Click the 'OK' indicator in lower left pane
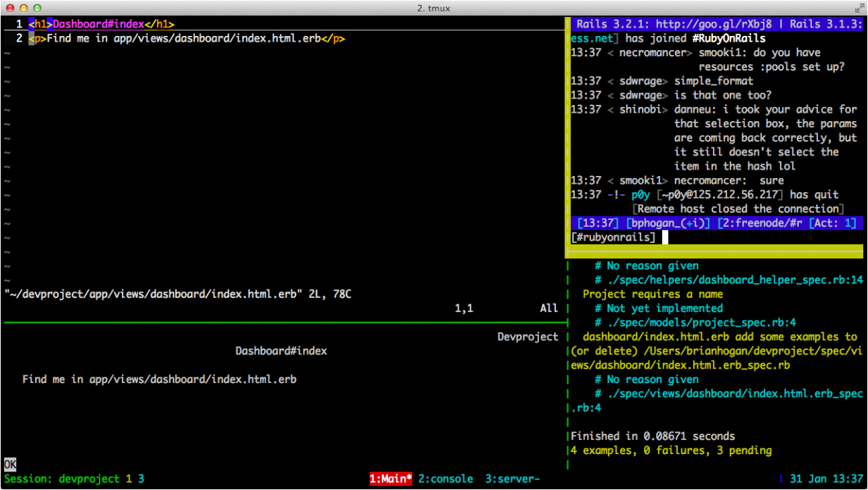 10,465
